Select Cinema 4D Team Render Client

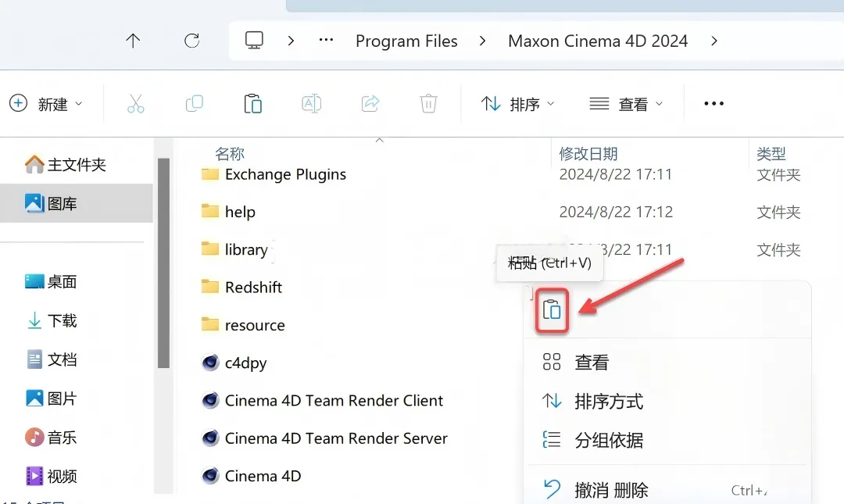[334, 401]
